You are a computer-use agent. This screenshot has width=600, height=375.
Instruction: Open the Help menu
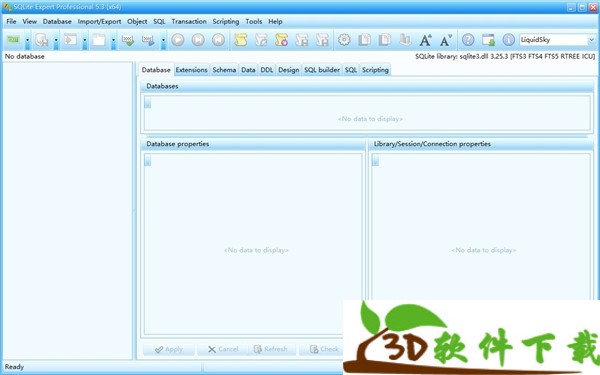tap(275, 21)
